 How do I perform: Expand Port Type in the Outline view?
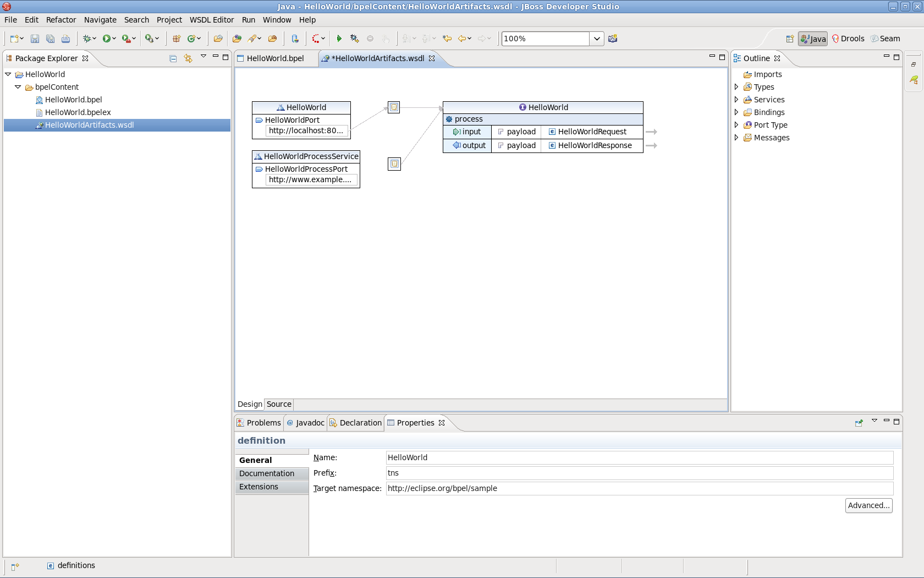pyautogui.click(x=737, y=125)
